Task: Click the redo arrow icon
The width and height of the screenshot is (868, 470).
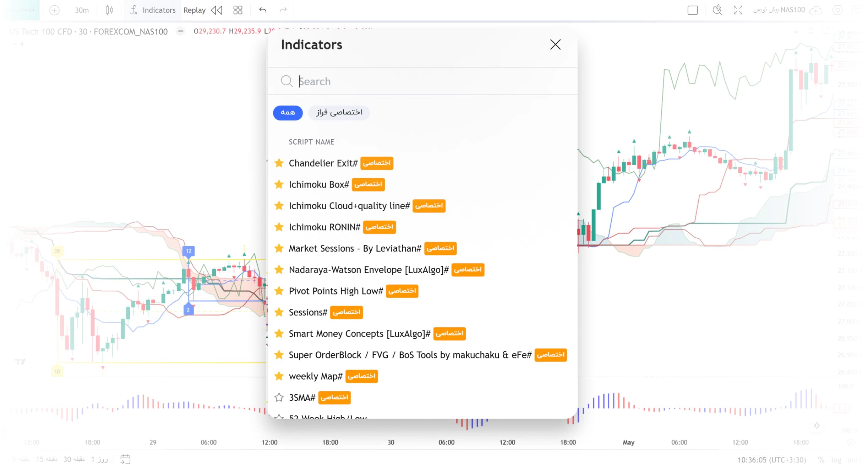Action: click(283, 10)
